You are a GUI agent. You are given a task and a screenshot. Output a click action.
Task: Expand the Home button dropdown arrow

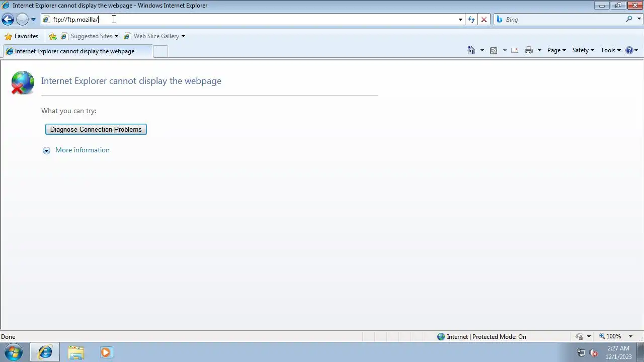point(482,50)
